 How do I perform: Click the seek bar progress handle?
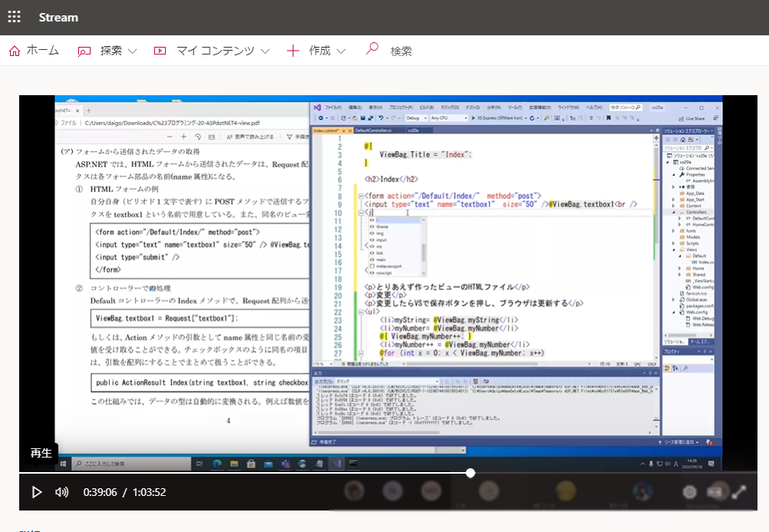tap(470, 473)
